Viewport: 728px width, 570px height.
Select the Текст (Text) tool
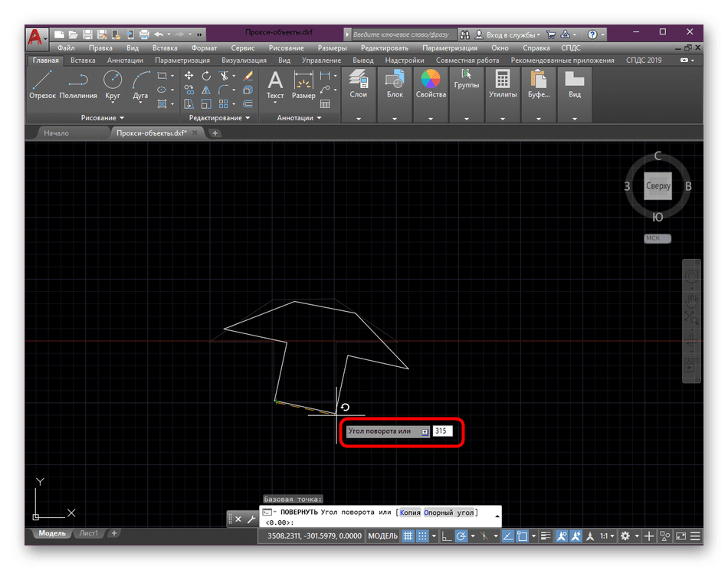tap(275, 85)
